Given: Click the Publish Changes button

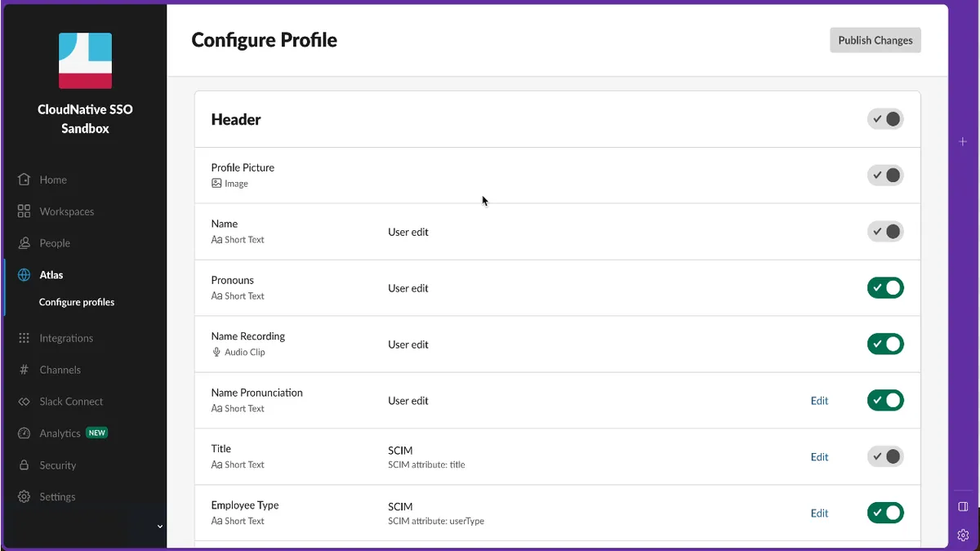Looking at the screenshot, I should coord(875,40).
